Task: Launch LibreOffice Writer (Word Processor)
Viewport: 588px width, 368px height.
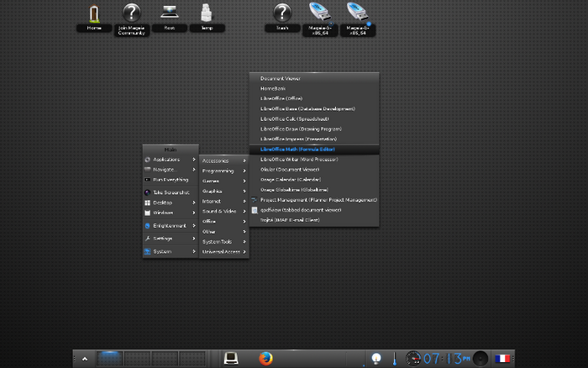Action: click(314, 160)
